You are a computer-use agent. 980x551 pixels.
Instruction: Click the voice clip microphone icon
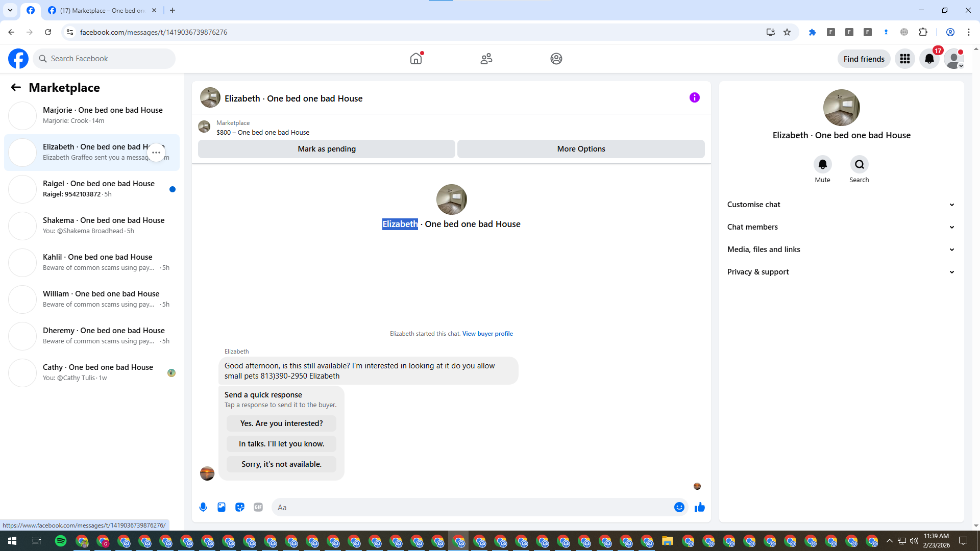(x=203, y=507)
